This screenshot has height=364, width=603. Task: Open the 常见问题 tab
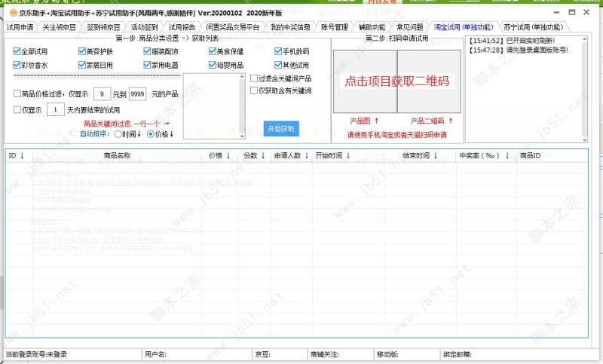click(409, 27)
